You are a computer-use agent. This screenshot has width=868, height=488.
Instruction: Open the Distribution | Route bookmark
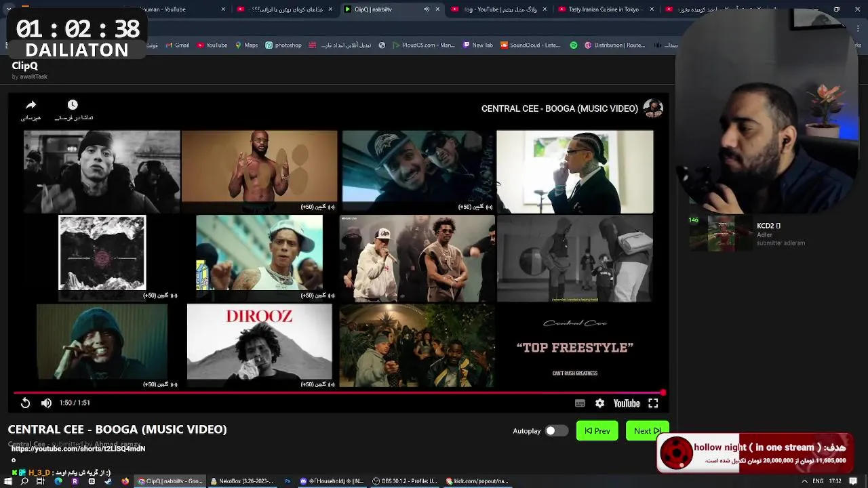pos(614,45)
